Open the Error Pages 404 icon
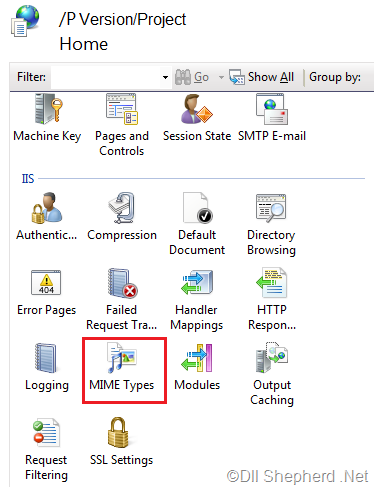Screen dimensions: 374x487 [46, 283]
